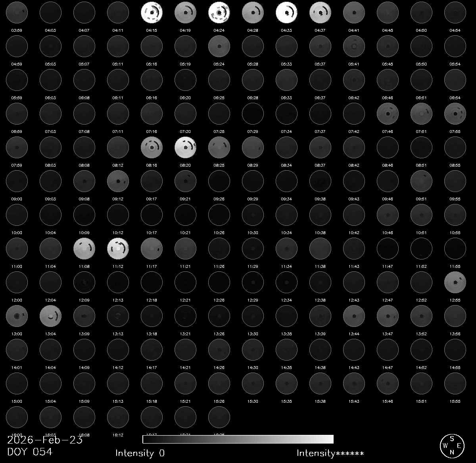Click the 13:04 gray disk thumbnail
The image size is (476, 463).
[x=50, y=315]
